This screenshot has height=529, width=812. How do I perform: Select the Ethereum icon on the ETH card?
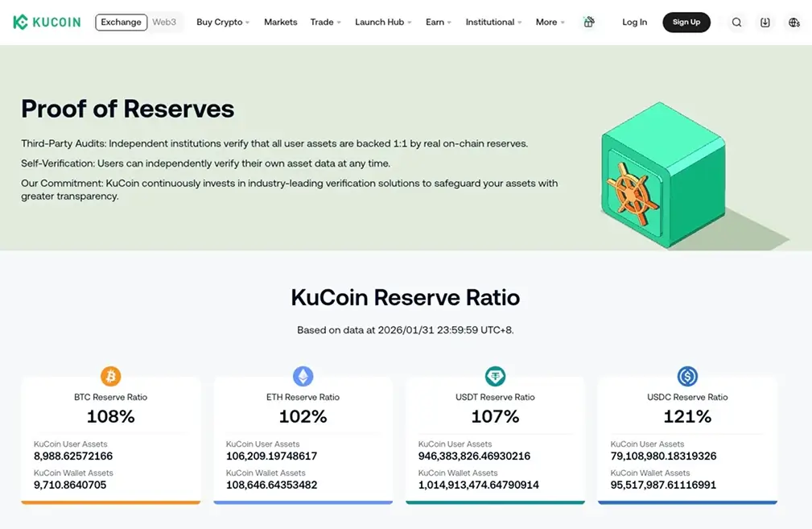(x=303, y=375)
